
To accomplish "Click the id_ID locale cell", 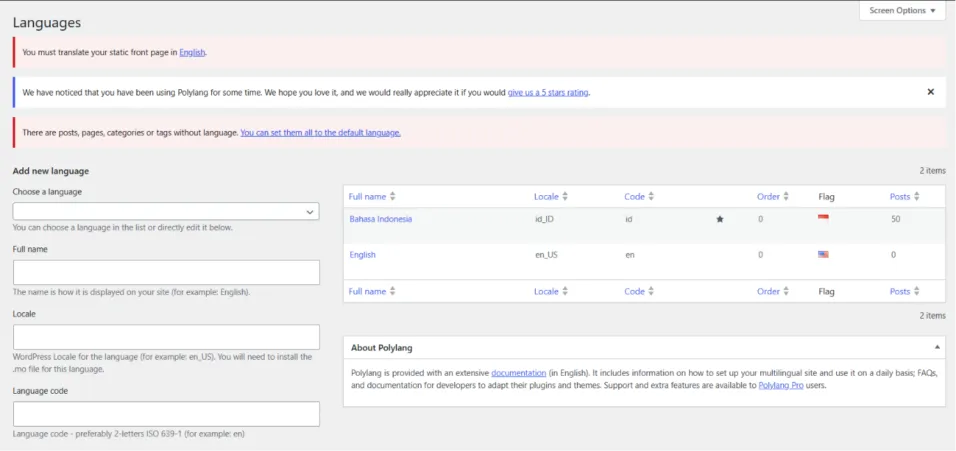I will (544, 219).
